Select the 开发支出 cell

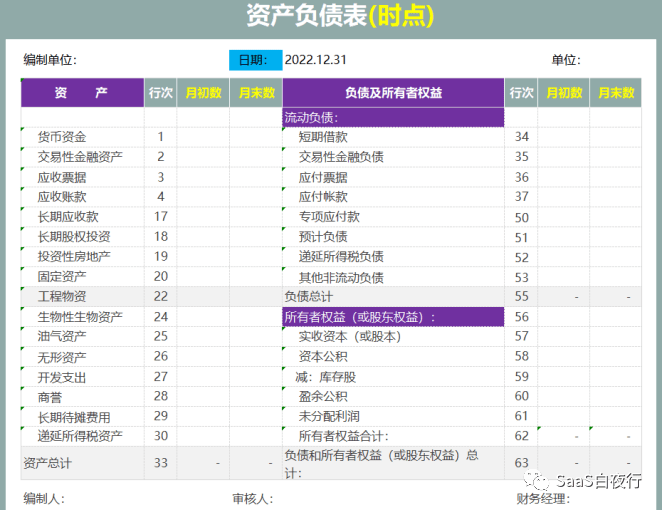tap(82, 376)
